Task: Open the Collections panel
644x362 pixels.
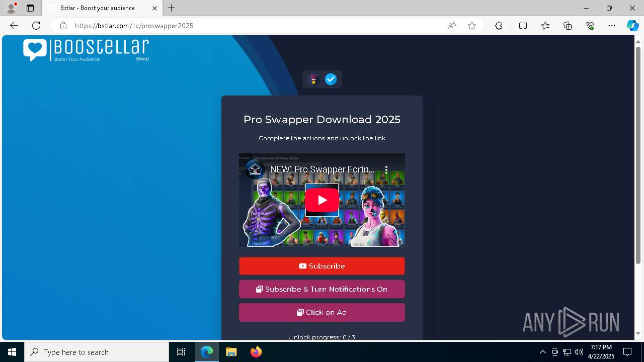Action: click(x=568, y=26)
